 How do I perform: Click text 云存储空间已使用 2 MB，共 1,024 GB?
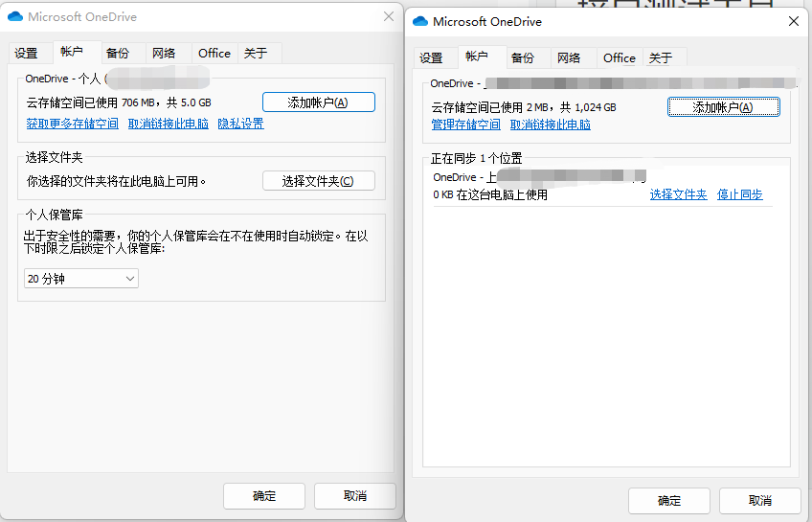[524, 107]
